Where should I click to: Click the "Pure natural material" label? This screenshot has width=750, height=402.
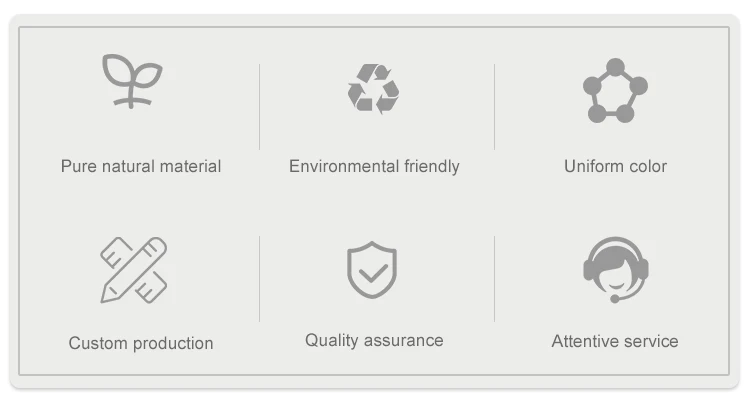(141, 166)
